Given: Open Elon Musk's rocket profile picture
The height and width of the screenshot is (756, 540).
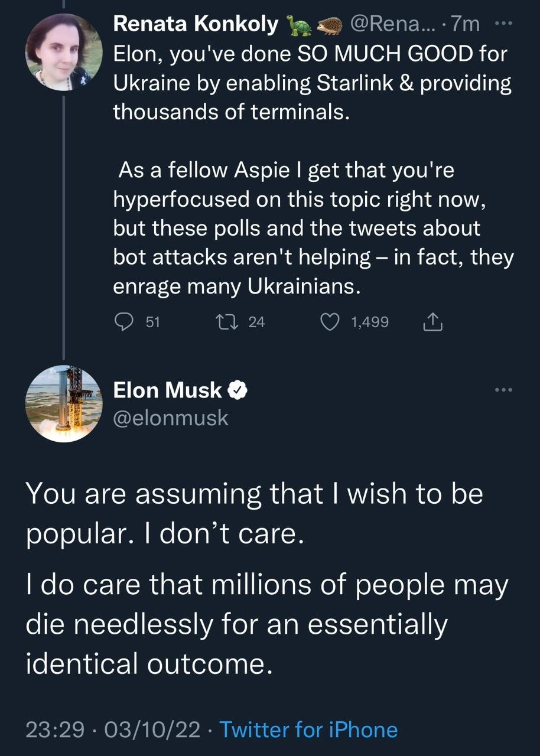Looking at the screenshot, I should pos(64,404).
